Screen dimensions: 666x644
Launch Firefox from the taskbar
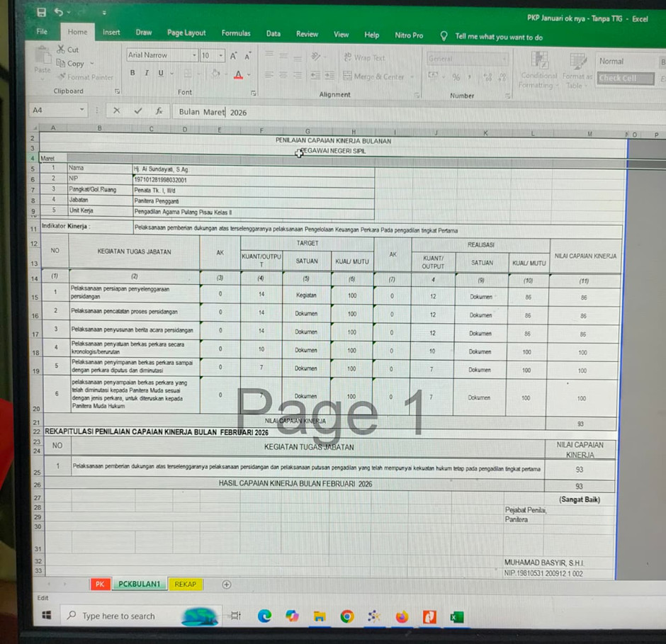402,616
